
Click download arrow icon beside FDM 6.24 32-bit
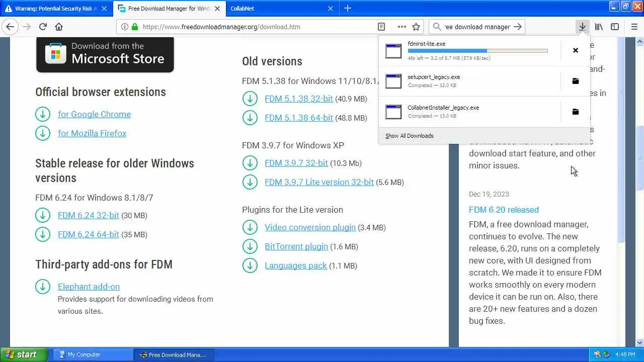[43, 215]
